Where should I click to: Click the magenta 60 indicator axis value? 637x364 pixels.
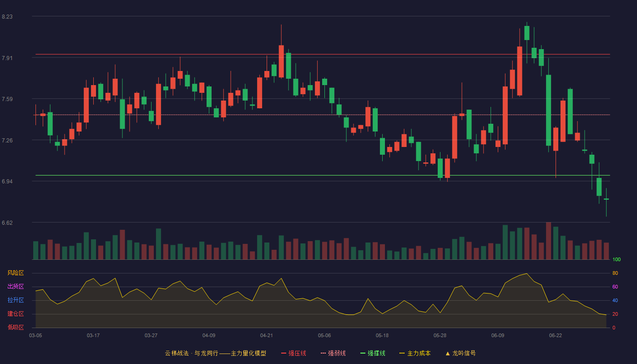[615, 287]
